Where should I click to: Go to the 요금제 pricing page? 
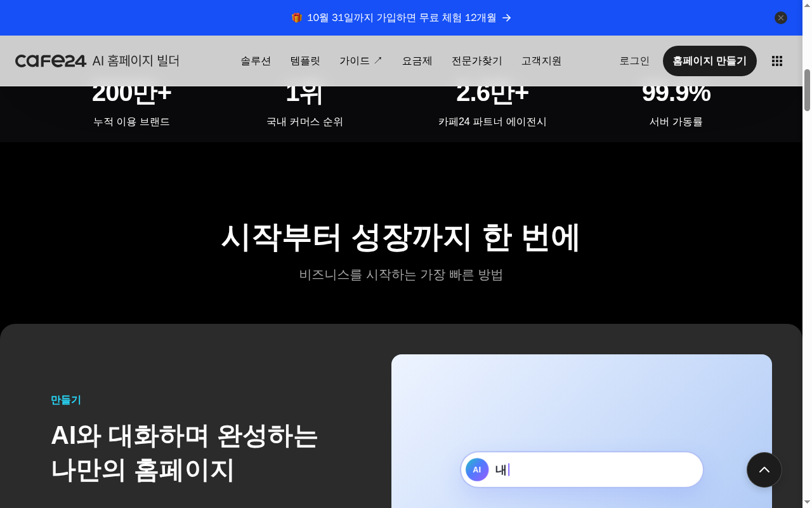click(x=417, y=61)
